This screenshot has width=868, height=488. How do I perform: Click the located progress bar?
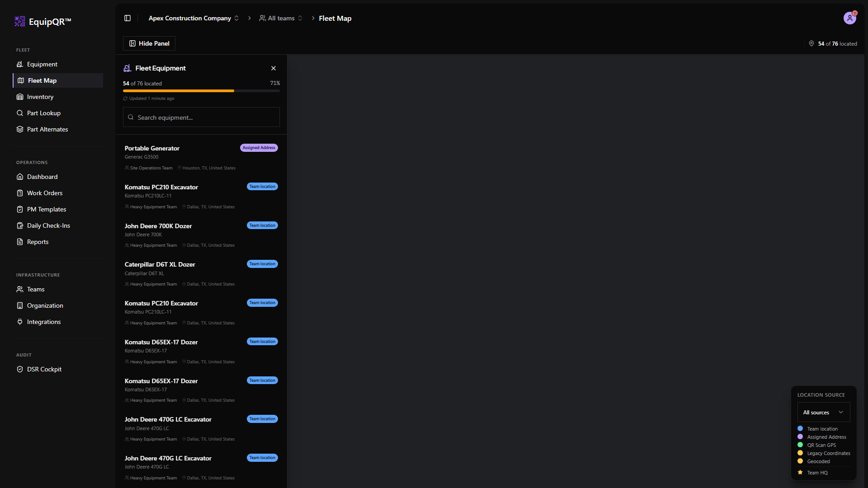coord(201,91)
